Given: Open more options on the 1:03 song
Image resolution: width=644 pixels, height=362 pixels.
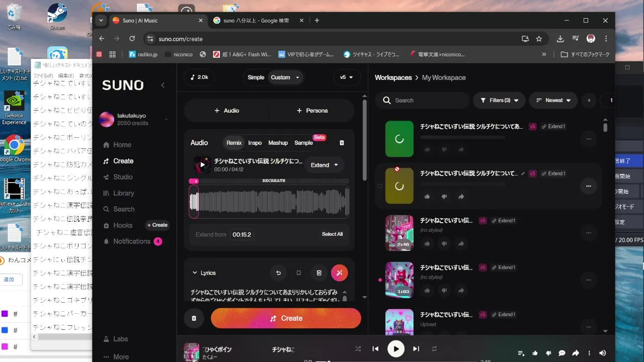Looking at the screenshot, I should tap(588, 280).
